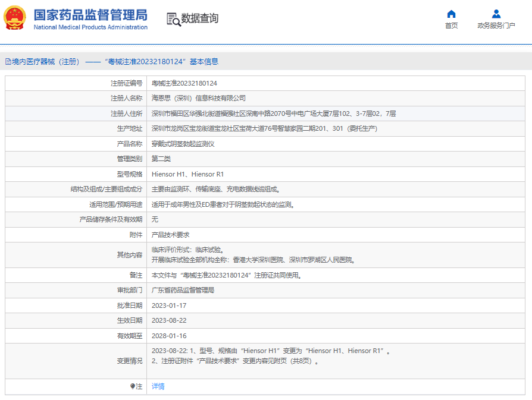Image resolution: width=532 pixels, height=400 pixels.
Task: Select 广东省药品监督管理局 approval department
Action: pyautogui.click(x=183, y=290)
